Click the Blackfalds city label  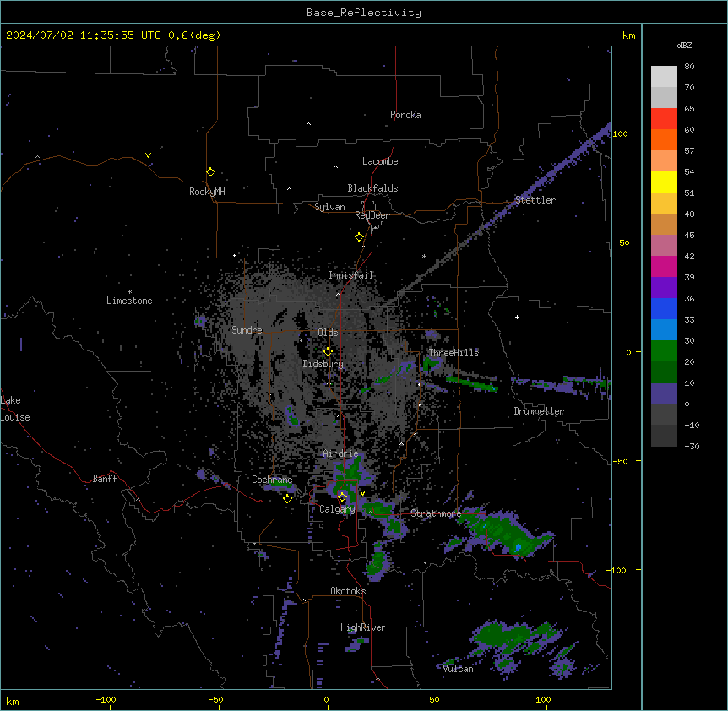[x=372, y=188]
